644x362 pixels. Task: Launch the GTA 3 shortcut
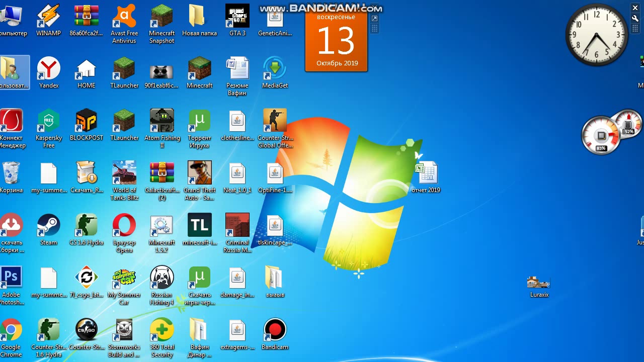click(237, 20)
